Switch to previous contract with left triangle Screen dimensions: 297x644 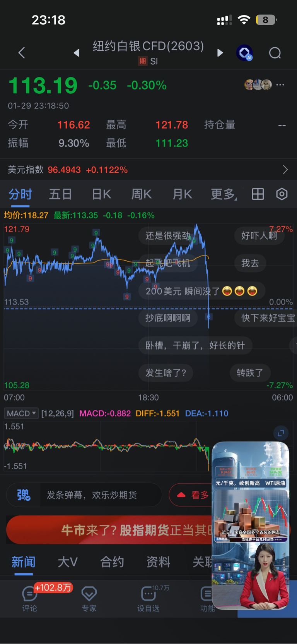77,53
